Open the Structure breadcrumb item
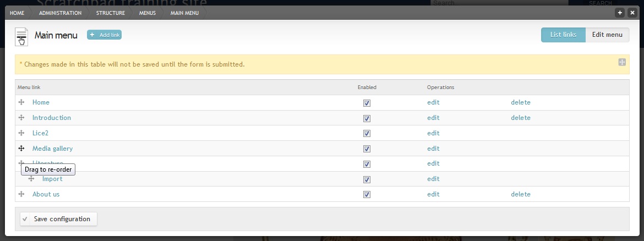Viewport: 644px width, 241px height. click(111, 13)
